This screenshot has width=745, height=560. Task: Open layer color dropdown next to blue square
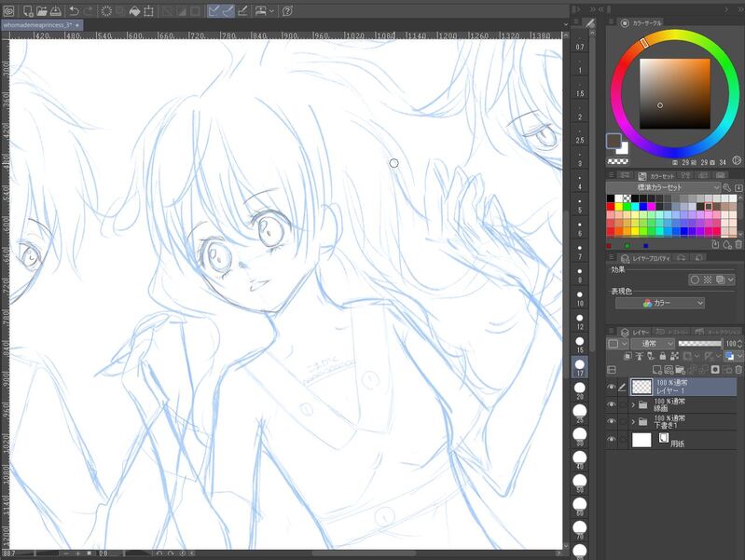(x=739, y=356)
